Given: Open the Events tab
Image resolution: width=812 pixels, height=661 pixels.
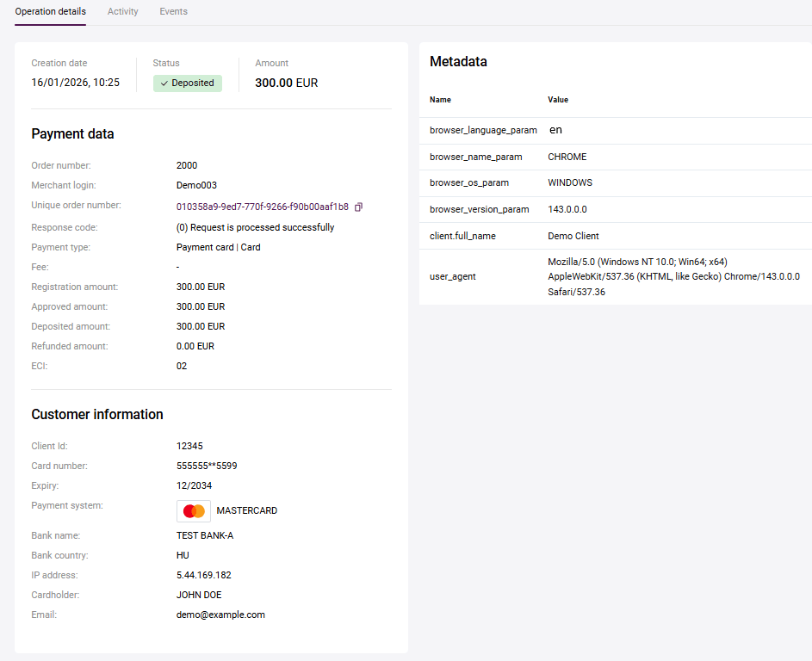Looking at the screenshot, I should (173, 12).
